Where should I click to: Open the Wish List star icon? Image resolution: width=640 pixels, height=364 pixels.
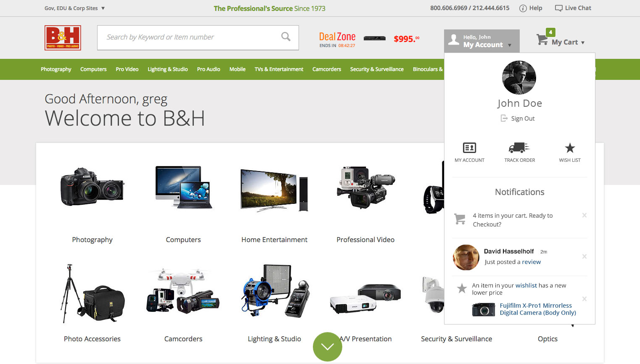[570, 148]
